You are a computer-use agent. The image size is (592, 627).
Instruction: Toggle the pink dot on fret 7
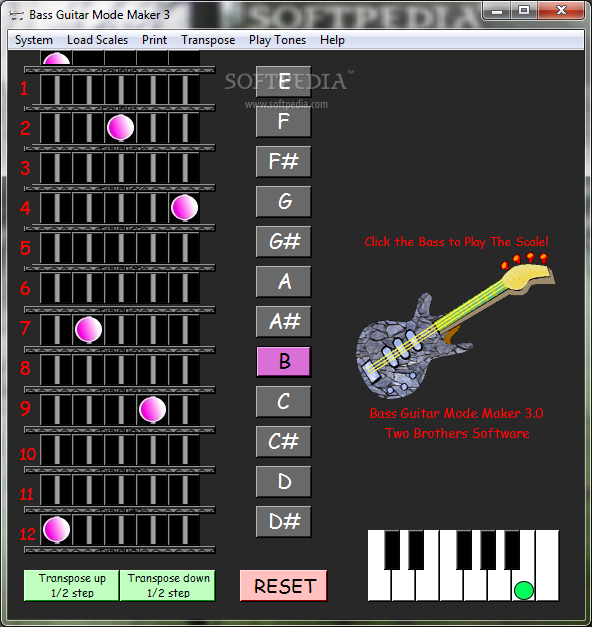[88, 329]
